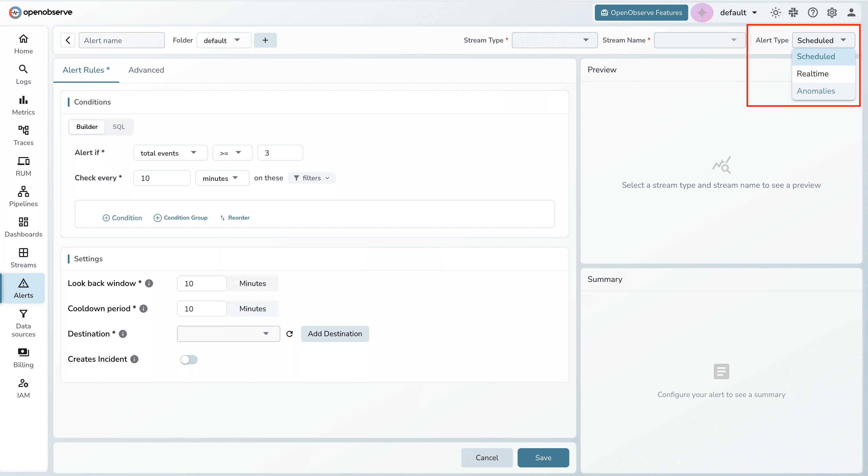Click the Alert name input field
Viewport: 868px width, 476px height.
click(x=121, y=40)
